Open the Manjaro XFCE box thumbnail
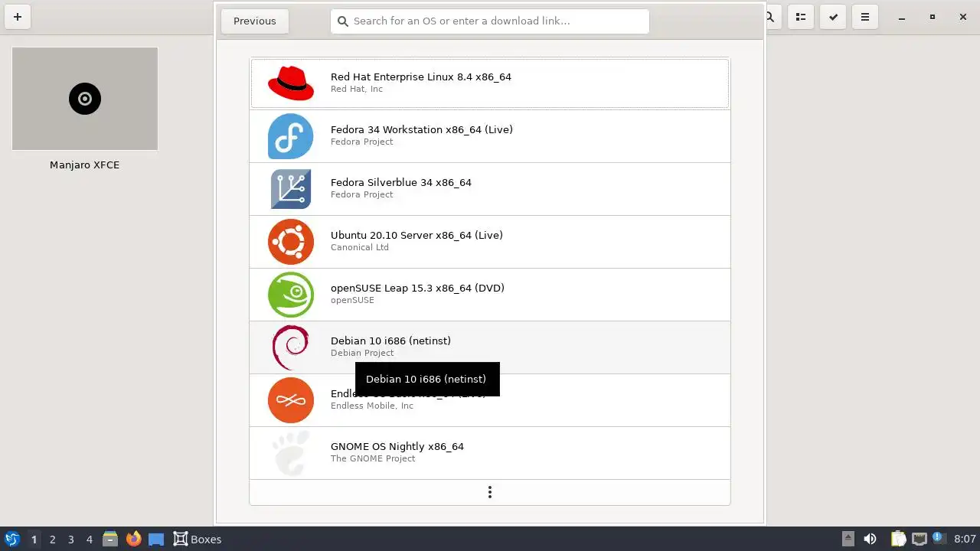Viewport: 980px width, 551px height. point(85,99)
